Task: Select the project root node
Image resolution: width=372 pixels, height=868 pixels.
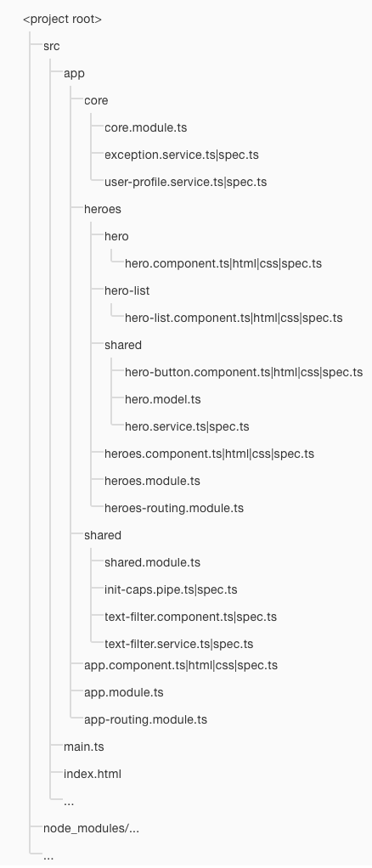Action: 63,20
